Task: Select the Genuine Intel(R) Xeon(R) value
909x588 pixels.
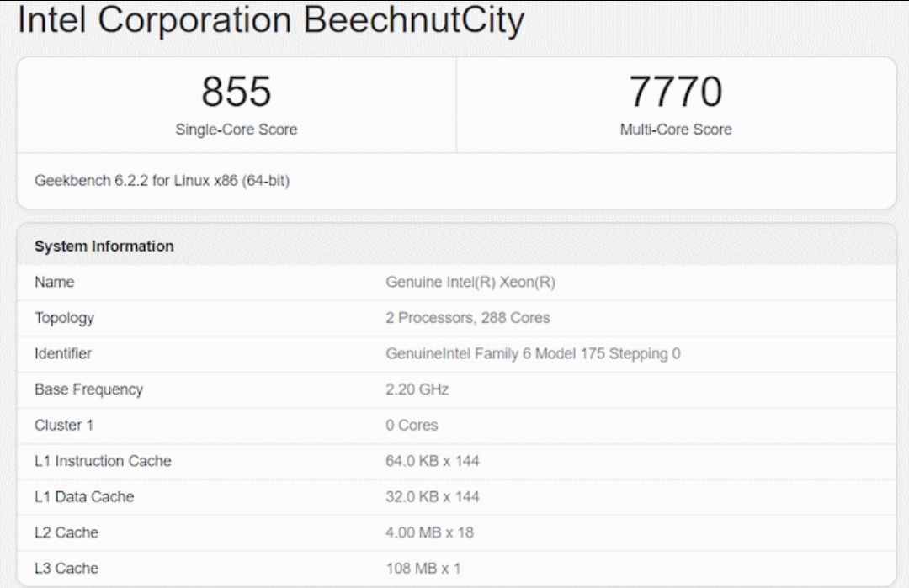Action: click(x=470, y=282)
